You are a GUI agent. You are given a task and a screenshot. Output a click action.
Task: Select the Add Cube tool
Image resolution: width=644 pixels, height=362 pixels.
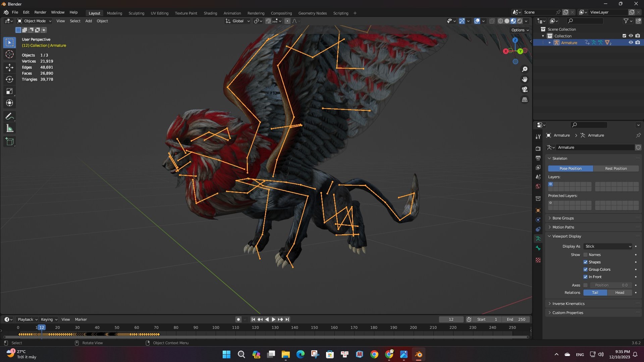tap(9, 141)
